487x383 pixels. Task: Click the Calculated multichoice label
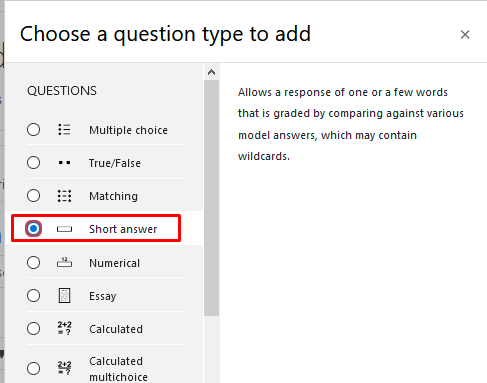point(118,369)
